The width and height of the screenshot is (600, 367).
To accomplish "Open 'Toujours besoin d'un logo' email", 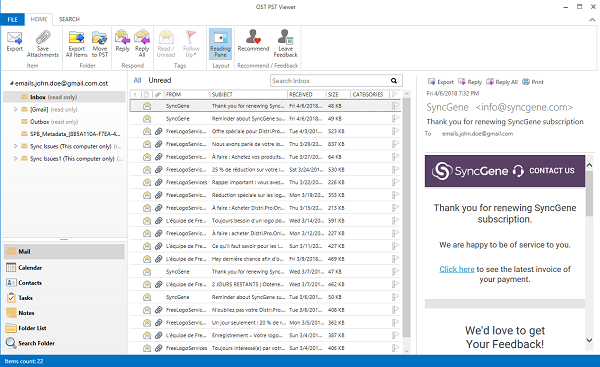I will pyautogui.click(x=265, y=220).
